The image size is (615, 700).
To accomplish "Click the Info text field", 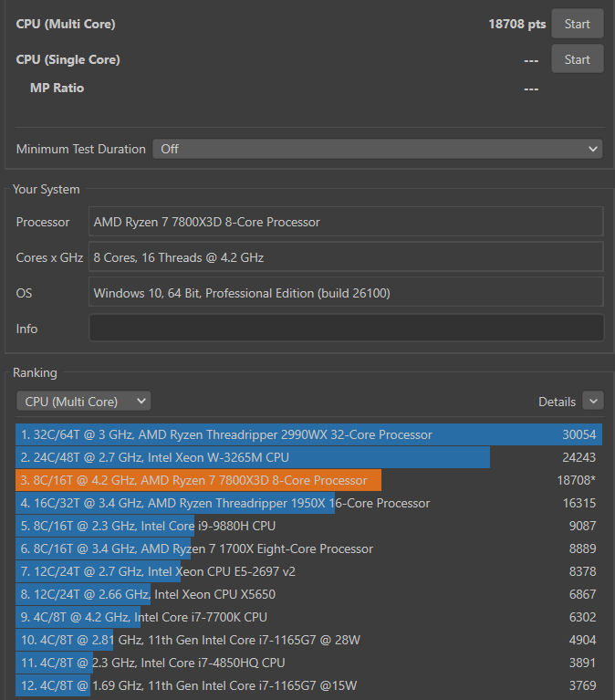I will coord(346,328).
